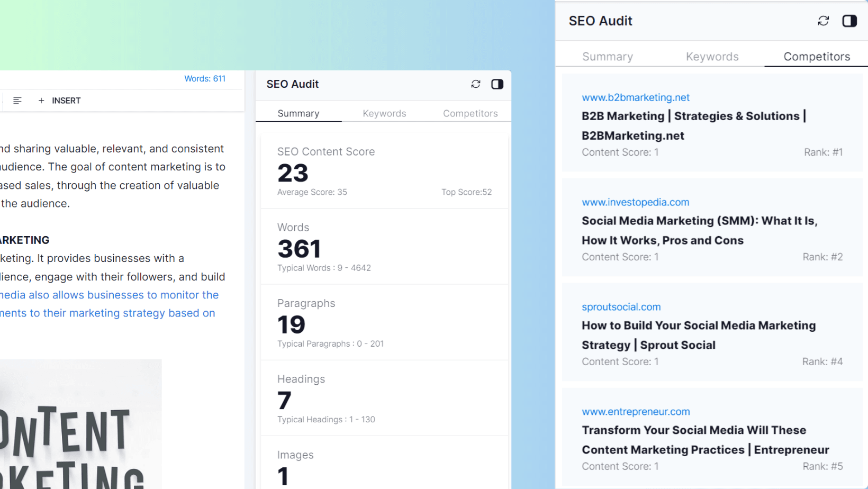Viewport: 868px width, 489px height.
Task: Click Typical Paragraphs : 0 - 201
Action: tap(330, 343)
